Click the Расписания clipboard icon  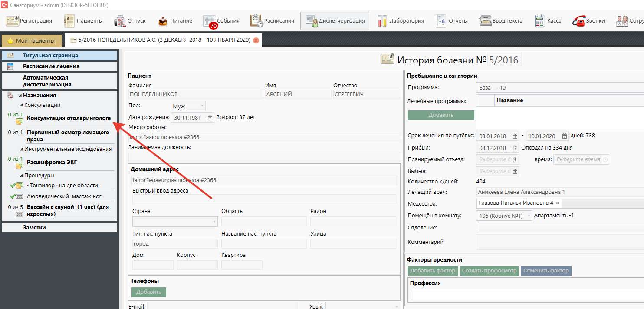pos(256,21)
